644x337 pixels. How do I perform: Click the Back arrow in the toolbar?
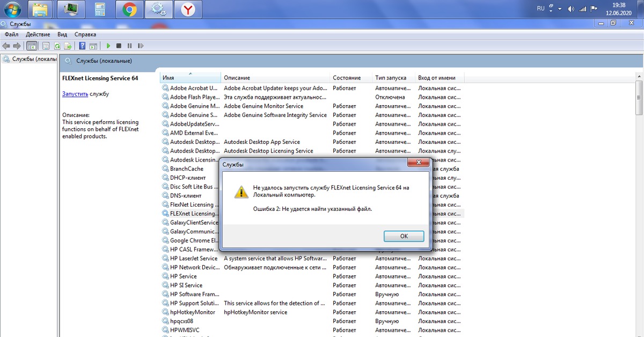(6, 46)
